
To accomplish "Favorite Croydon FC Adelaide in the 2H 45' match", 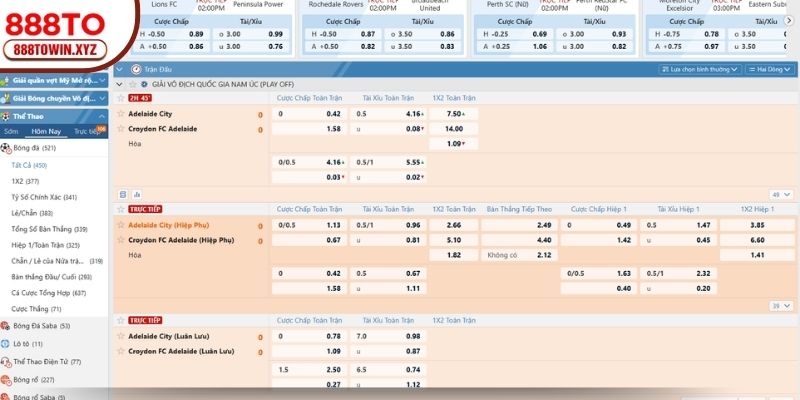I will tap(121, 129).
